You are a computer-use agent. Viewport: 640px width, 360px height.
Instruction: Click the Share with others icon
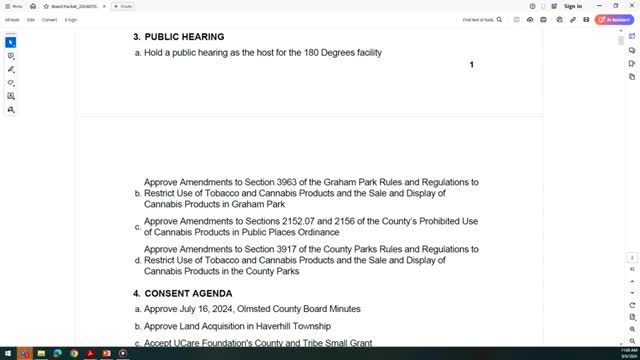(x=559, y=20)
